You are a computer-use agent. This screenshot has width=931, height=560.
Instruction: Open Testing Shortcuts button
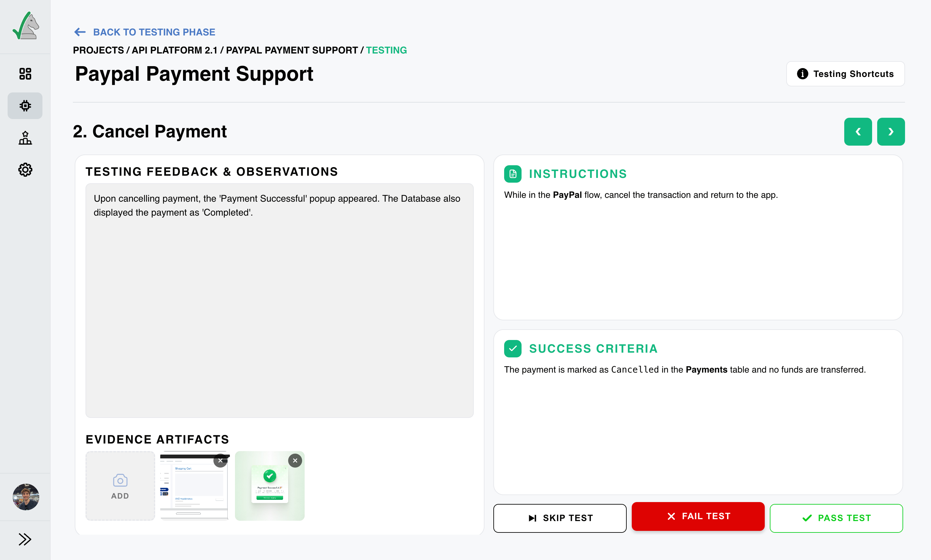(x=845, y=74)
